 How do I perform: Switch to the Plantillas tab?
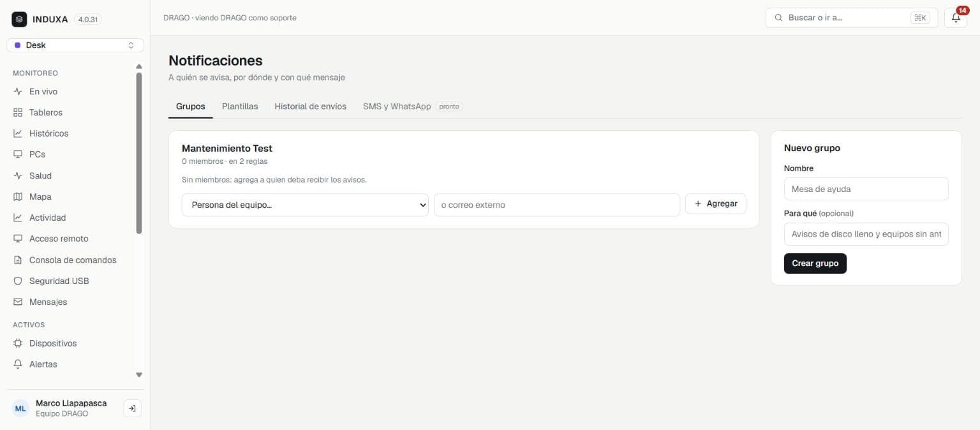pos(240,107)
